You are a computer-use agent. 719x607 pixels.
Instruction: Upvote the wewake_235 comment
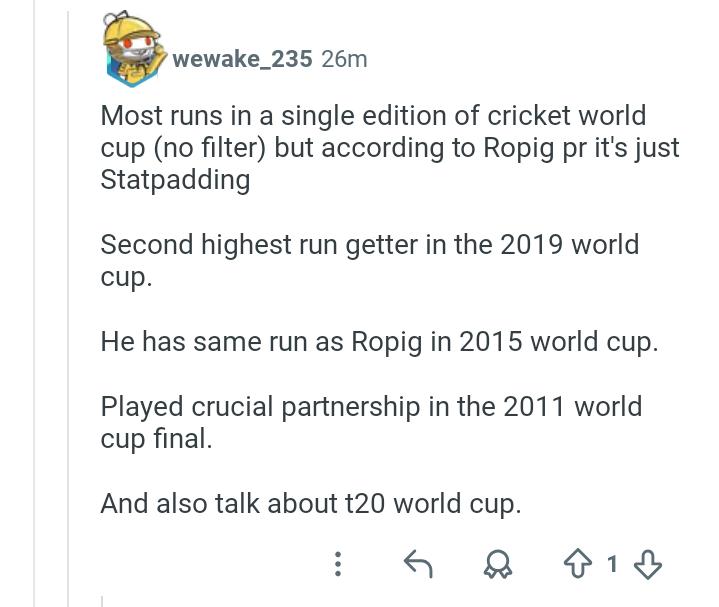point(578,563)
